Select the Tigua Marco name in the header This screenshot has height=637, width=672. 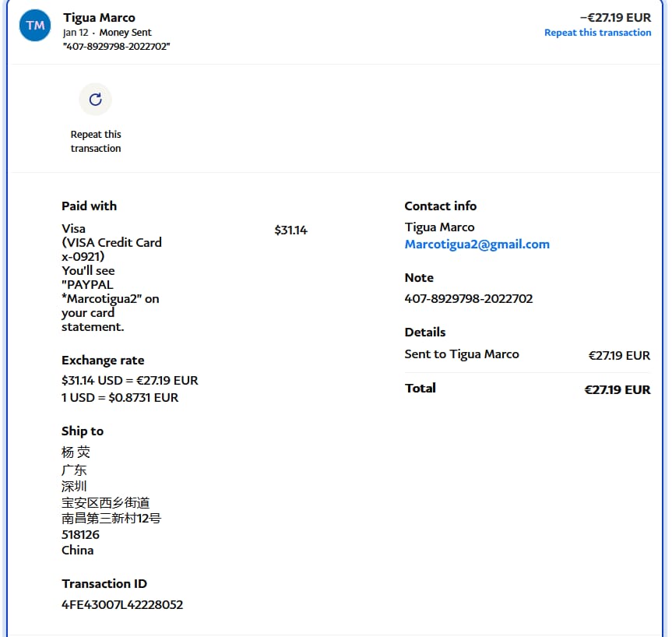click(99, 18)
